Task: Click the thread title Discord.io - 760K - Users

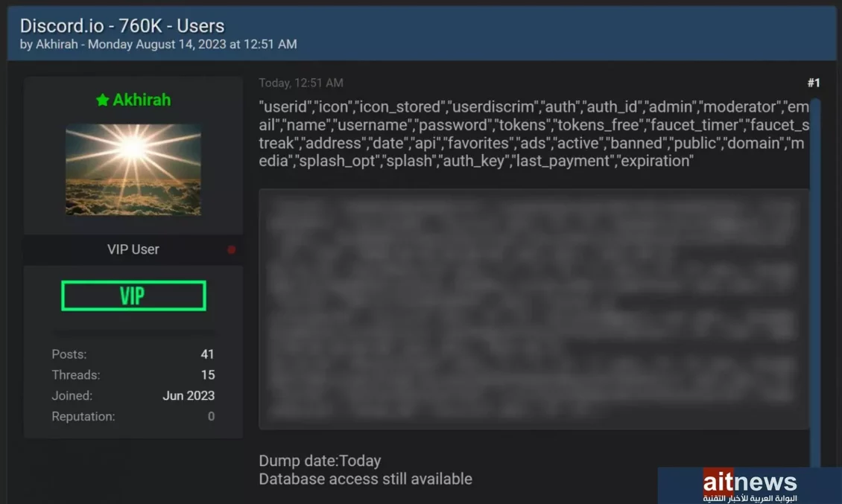Action: [122, 26]
